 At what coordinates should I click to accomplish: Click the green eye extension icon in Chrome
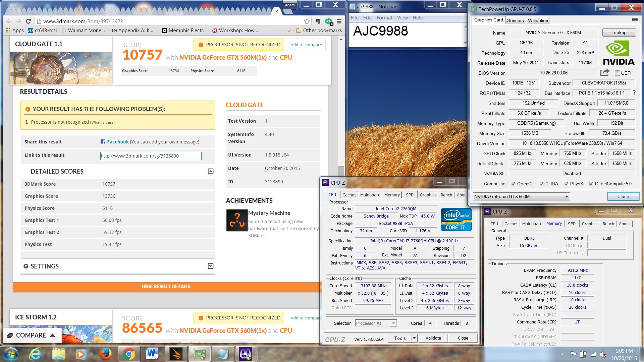tap(329, 21)
